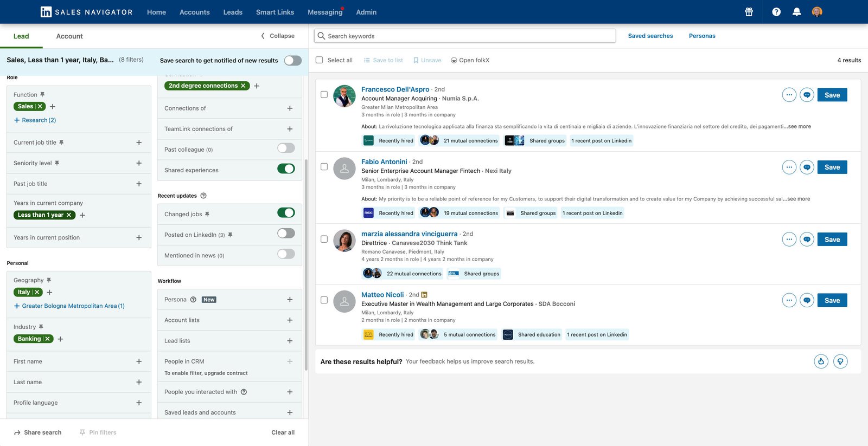Click Recent updates help icon
Viewport: 868px width, 446px height.
203,196
